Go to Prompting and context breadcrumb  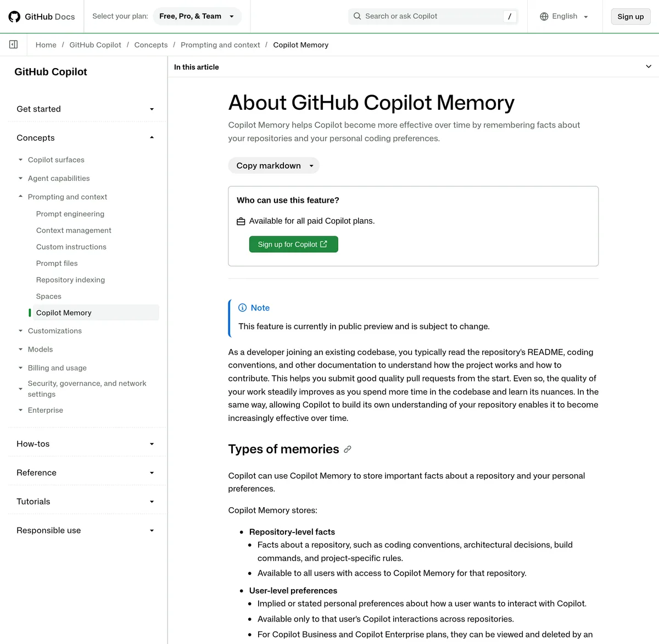(220, 45)
